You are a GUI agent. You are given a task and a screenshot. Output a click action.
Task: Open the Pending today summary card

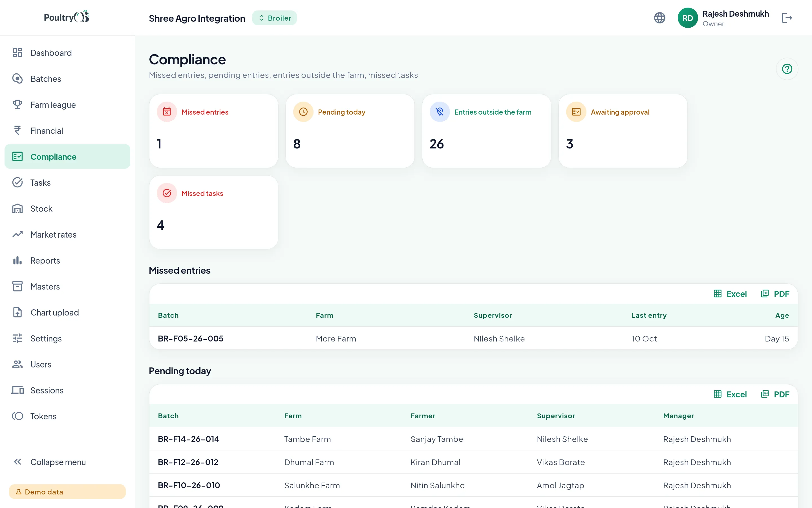click(x=350, y=131)
